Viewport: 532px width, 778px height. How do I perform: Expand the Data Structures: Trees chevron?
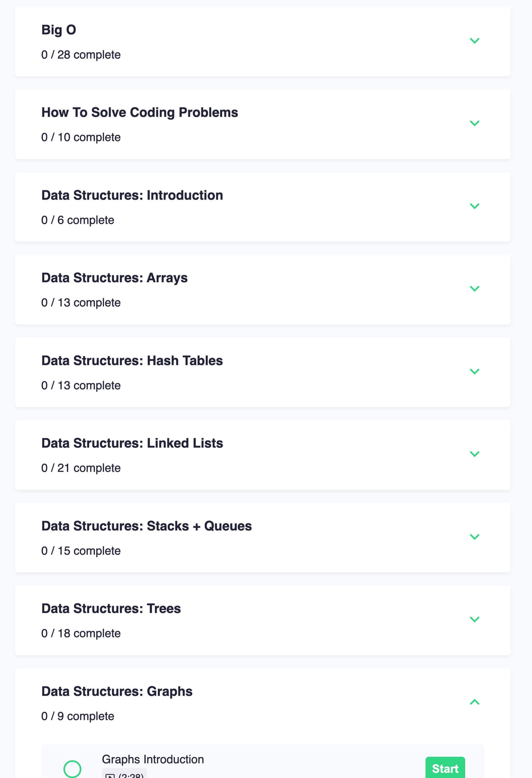point(474,619)
